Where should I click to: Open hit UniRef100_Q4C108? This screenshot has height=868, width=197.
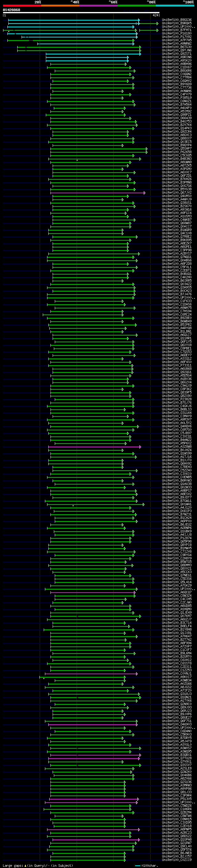(177, 233)
